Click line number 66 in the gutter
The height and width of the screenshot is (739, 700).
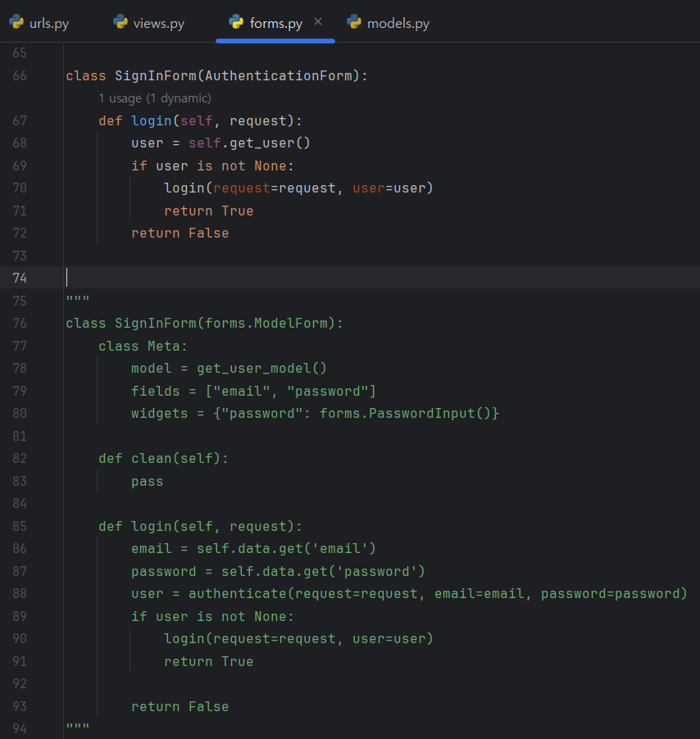tap(20, 75)
